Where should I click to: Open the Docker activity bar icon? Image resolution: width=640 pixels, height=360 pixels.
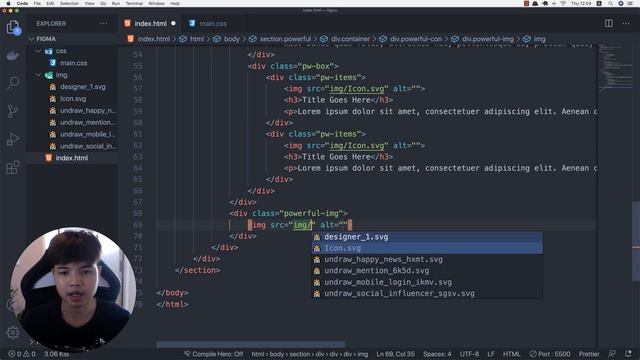click(13, 56)
